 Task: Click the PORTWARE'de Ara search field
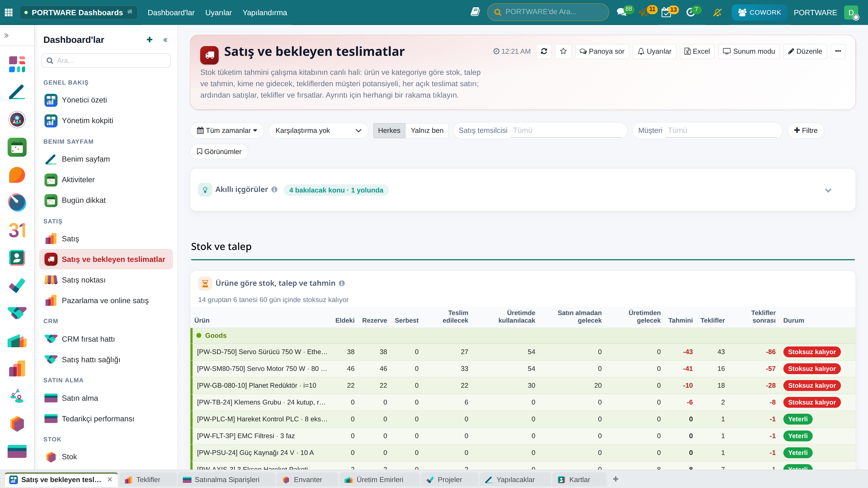coord(548,12)
